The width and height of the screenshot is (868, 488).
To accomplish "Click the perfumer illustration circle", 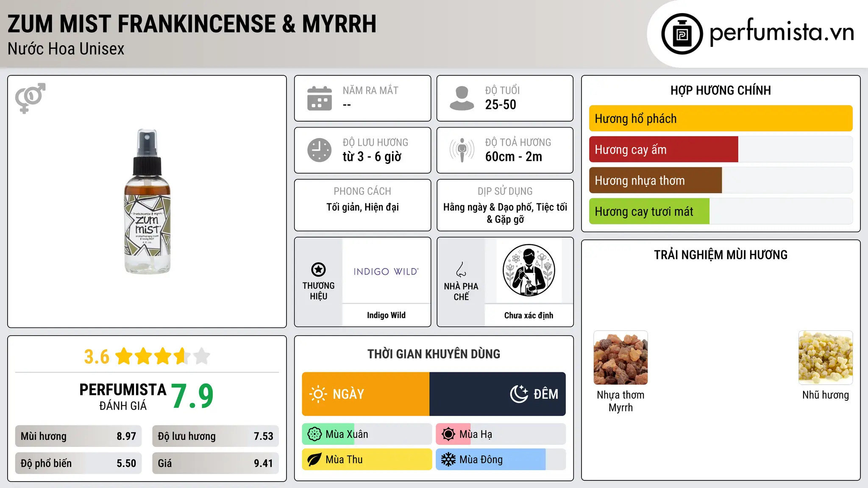I will click(529, 270).
